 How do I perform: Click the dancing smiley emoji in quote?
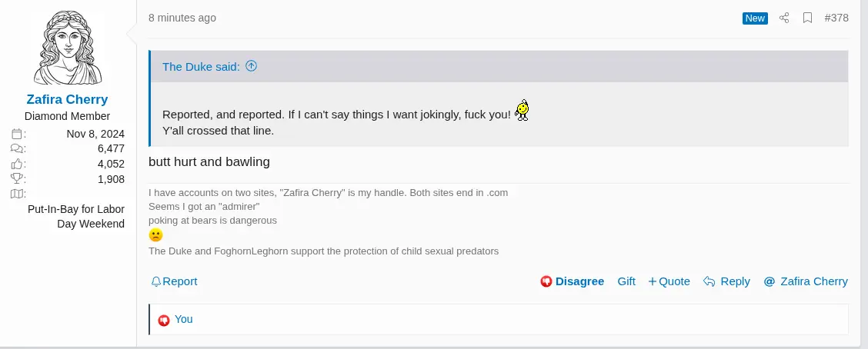click(522, 111)
